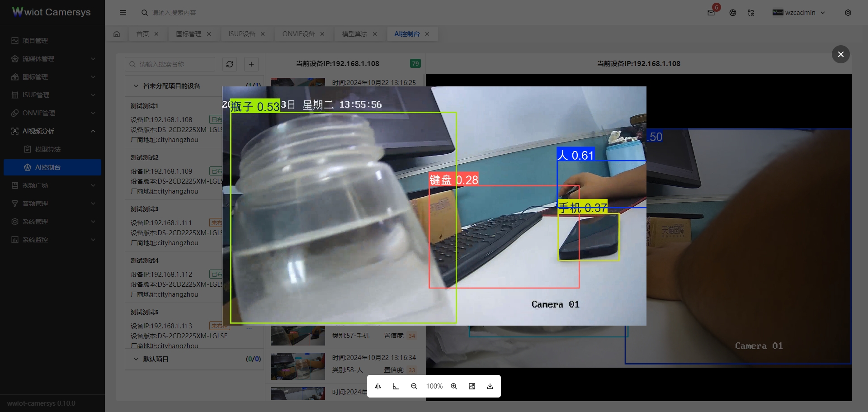Download the previewed detection image
The height and width of the screenshot is (412, 868).
pyautogui.click(x=490, y=386)
